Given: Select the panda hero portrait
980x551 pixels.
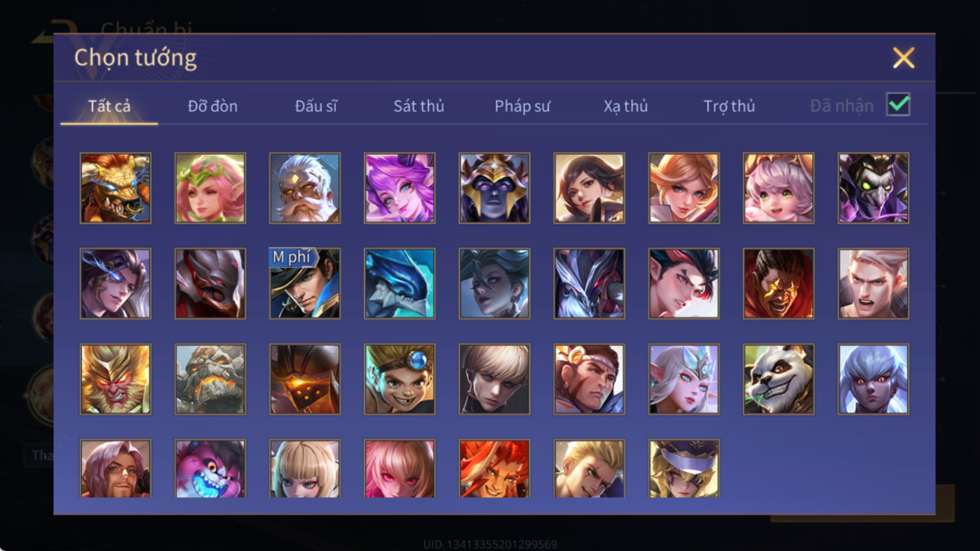Looking at the screenshot, I should [778, 379].
